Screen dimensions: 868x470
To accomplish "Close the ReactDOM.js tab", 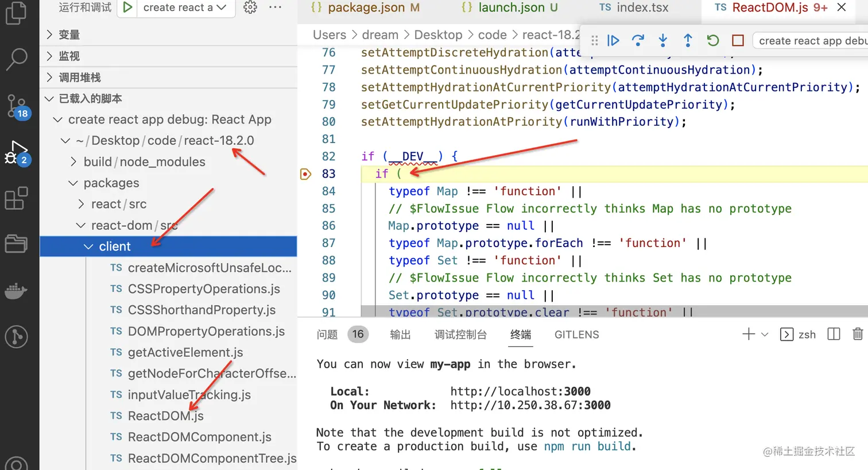I will tap(842, 7).
